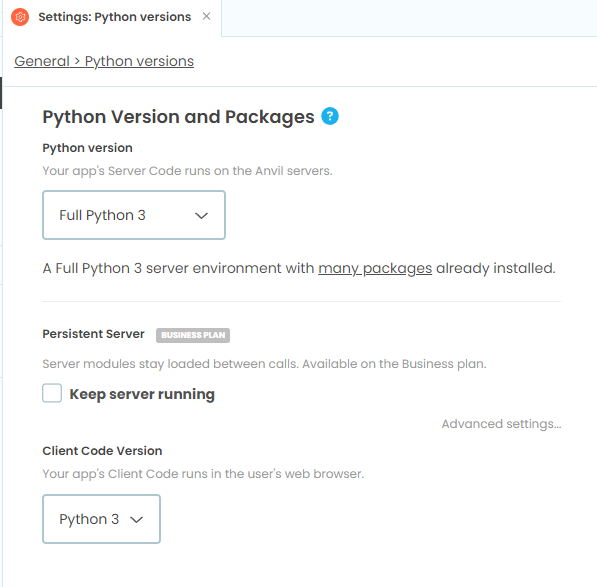
Task: Follow the 'many packages' link
Action: tap(375, 268)
